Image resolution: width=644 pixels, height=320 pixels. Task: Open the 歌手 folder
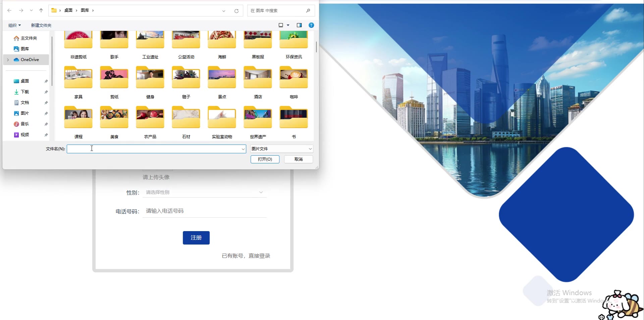(114, 45)
